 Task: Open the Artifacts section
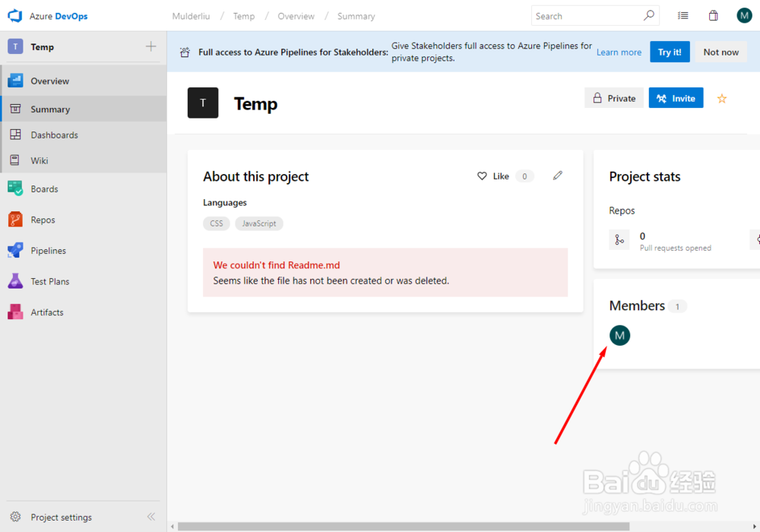(47, 312)
